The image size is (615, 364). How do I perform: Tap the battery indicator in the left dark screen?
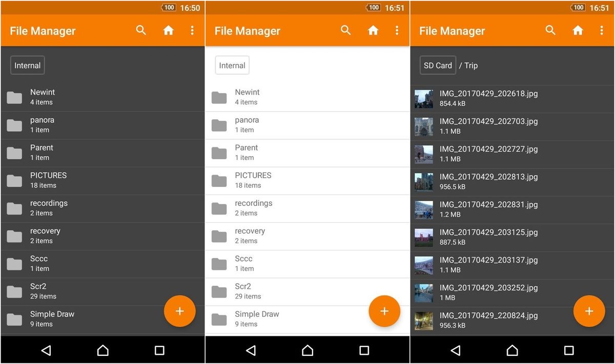(168, 8)
